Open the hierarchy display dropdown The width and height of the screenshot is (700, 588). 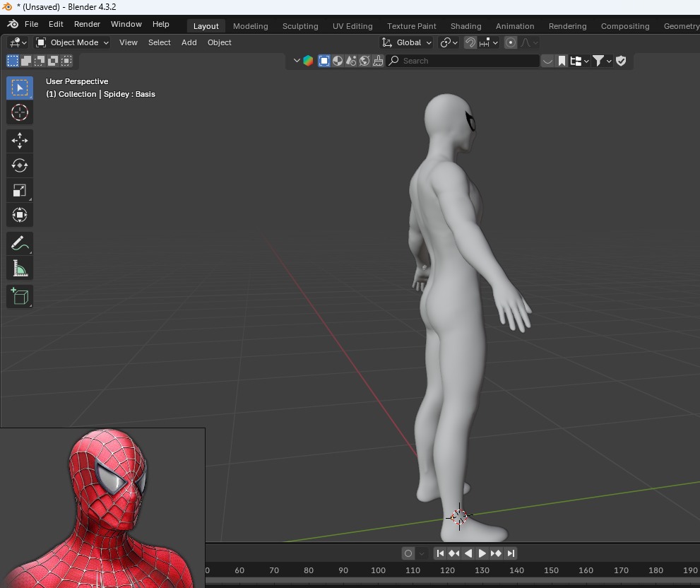579,61
